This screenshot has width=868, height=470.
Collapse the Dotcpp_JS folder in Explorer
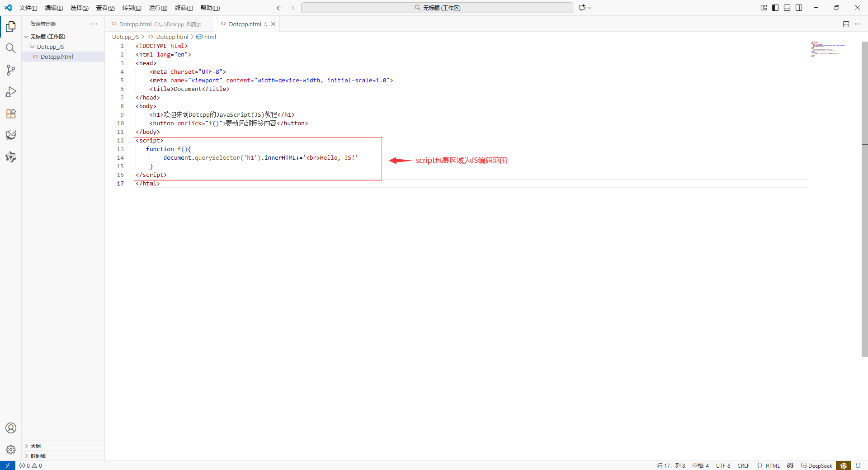tap(32, 47)
